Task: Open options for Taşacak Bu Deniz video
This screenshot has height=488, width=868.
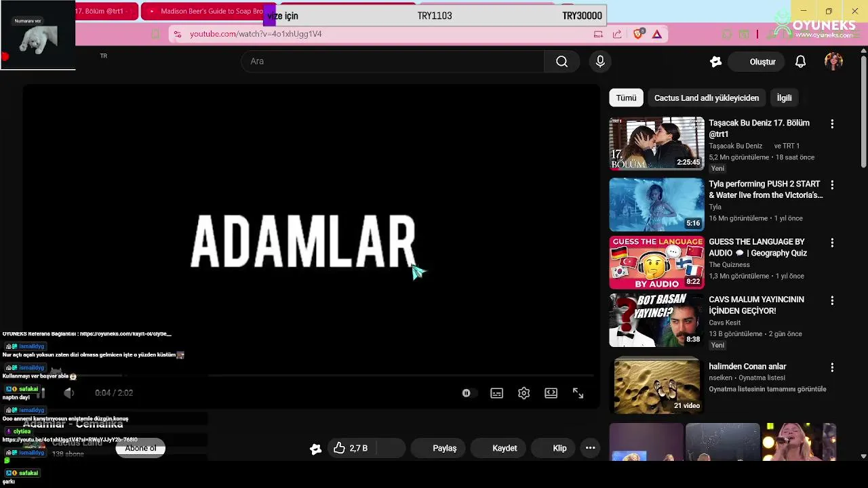Action: point(832,124)
